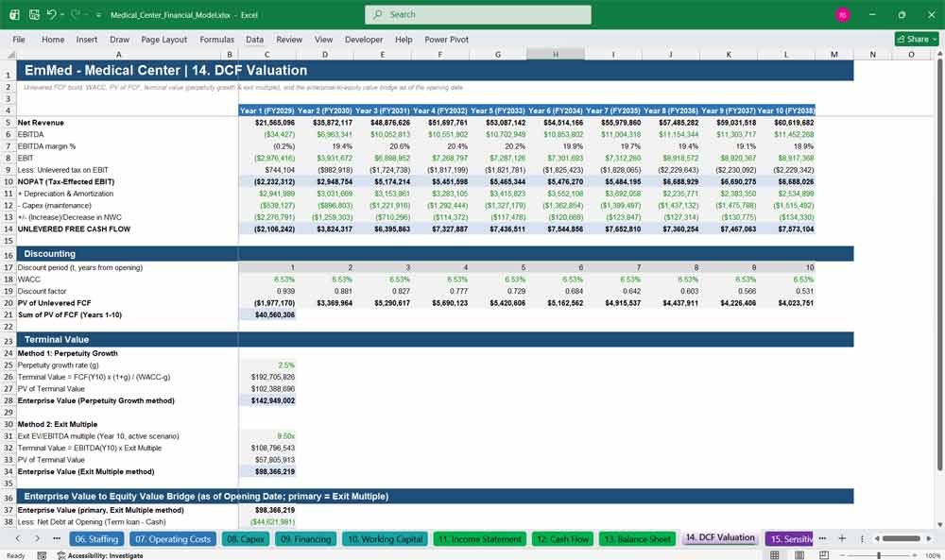Switch to the 12. Cash Flow sheet

point(562,539)
